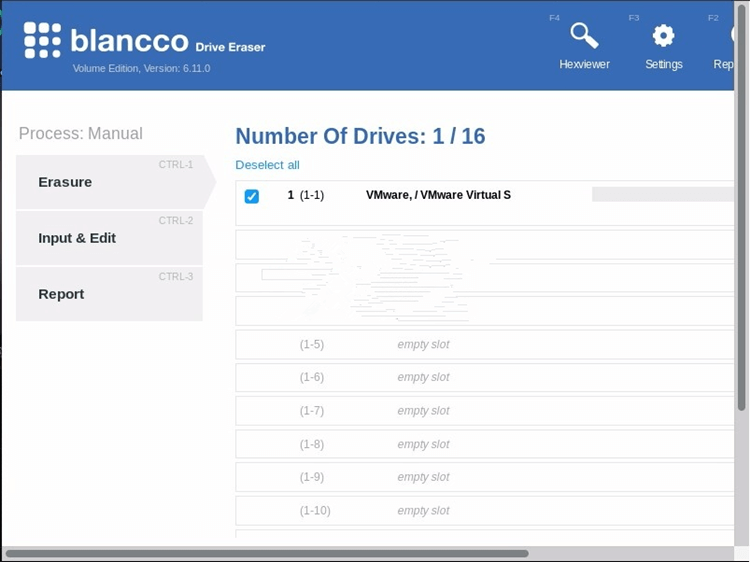Click empty slot row (1-8)
Viewport: 750px width, 562px height.
click(485, 444)
